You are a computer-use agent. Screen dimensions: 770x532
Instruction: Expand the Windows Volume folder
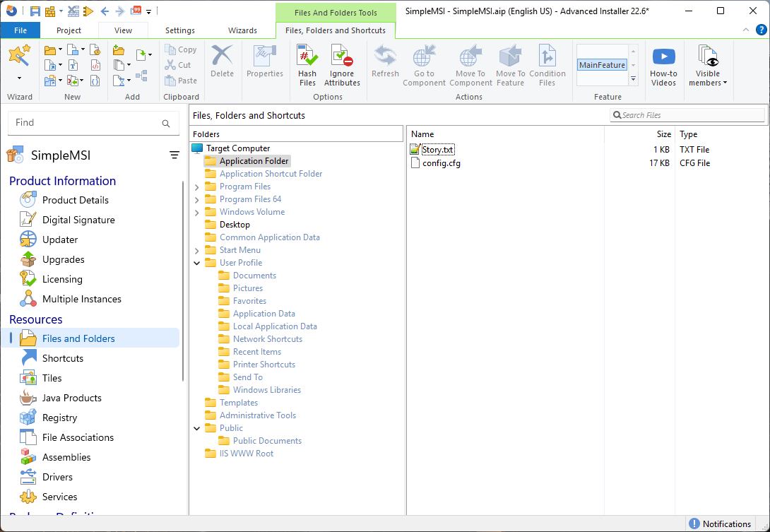click(x=197, y=212)
